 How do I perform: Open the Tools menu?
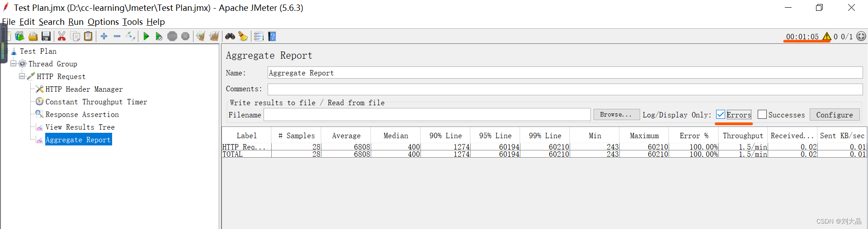click(132, 22)
